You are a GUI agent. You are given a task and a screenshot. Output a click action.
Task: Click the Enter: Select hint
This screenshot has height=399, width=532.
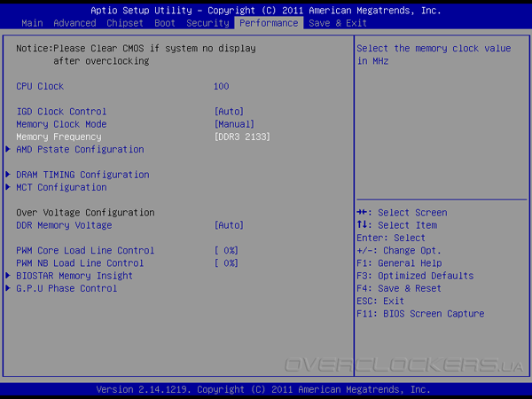391,238
